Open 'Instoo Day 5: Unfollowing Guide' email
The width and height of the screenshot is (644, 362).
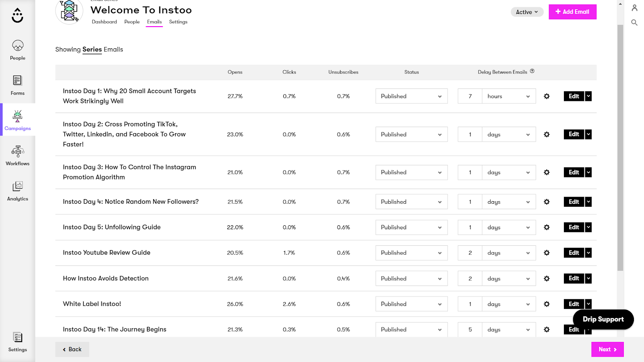click(x=111, y=227)
